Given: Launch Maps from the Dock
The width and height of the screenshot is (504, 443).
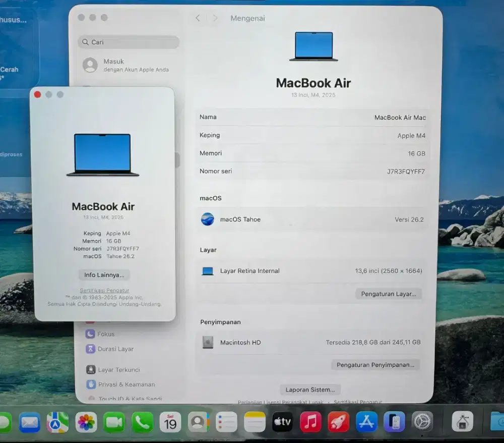Looking at the screenshot, I should (x=57, y=422).
